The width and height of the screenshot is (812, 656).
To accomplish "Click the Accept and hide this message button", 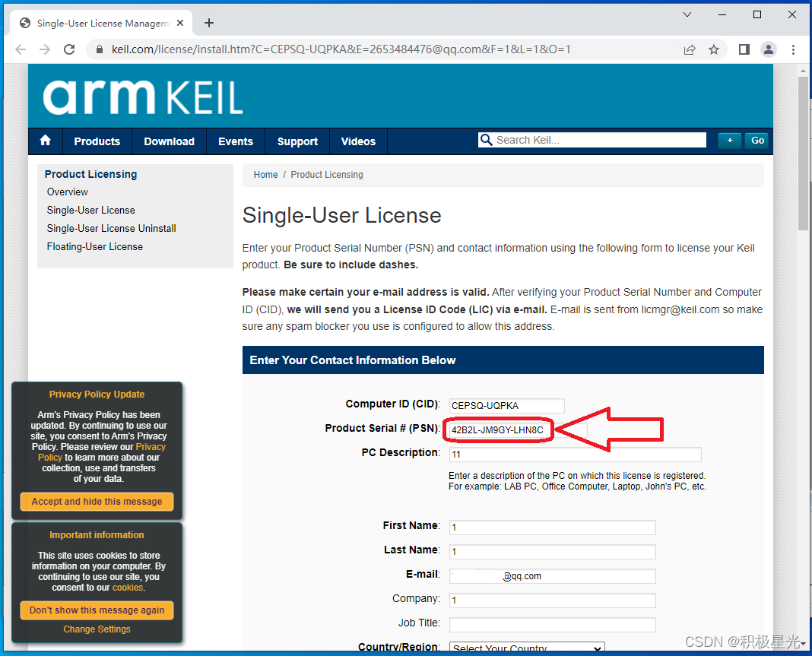I will [x=97, y=502].
